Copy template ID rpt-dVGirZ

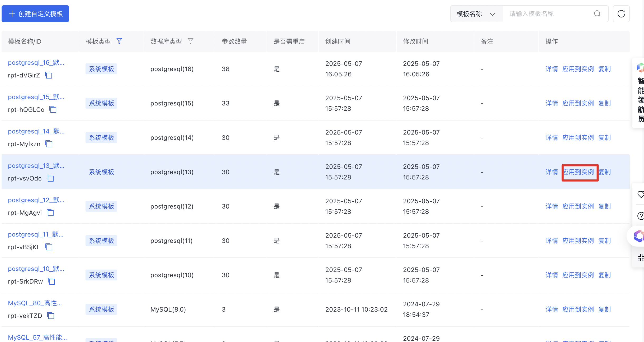click(49, 75)
